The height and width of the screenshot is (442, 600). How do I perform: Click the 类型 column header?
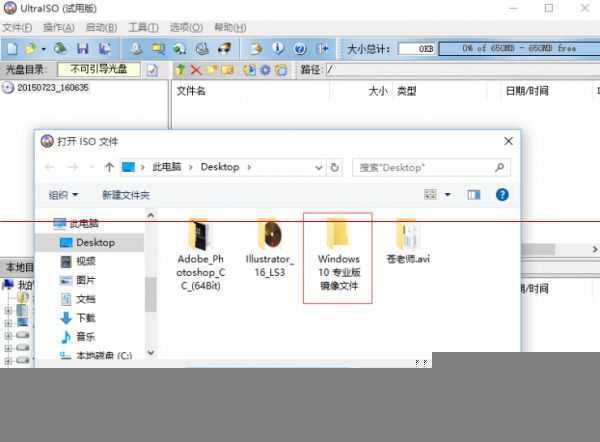[407, 91]
